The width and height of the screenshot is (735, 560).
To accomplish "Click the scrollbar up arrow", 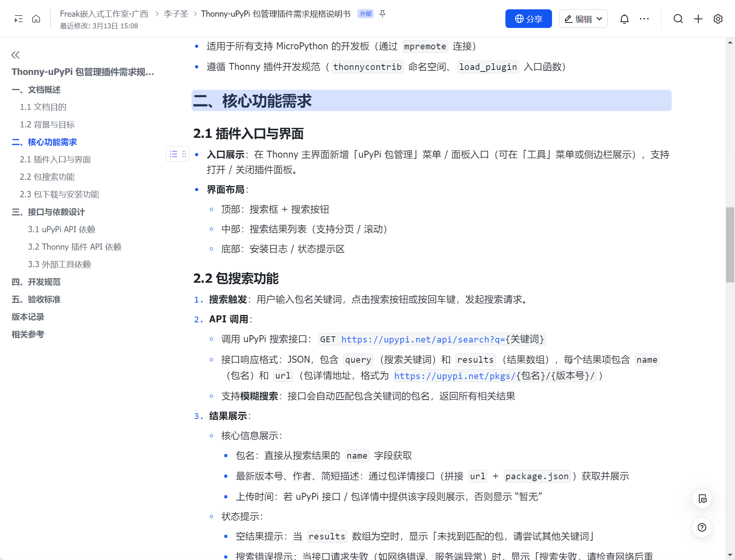I will [730, 42].
